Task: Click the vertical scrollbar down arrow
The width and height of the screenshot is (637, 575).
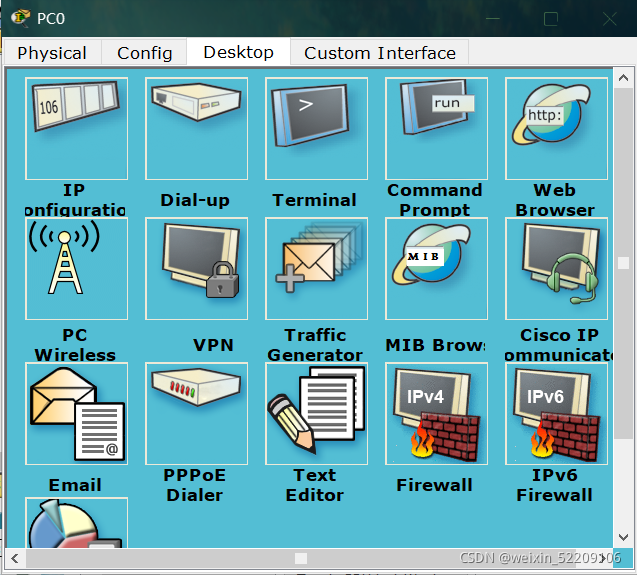Action: 624,537
